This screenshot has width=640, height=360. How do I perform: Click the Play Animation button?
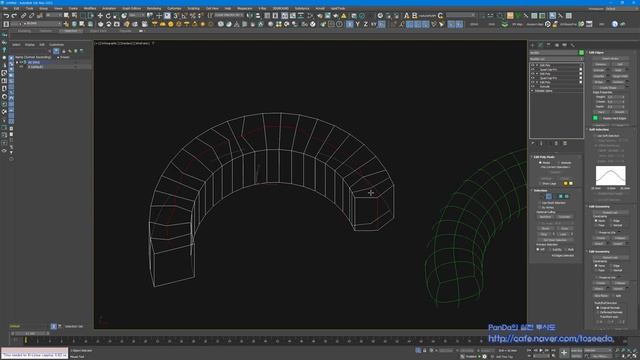pyautogui.click(x=541, y=350)
